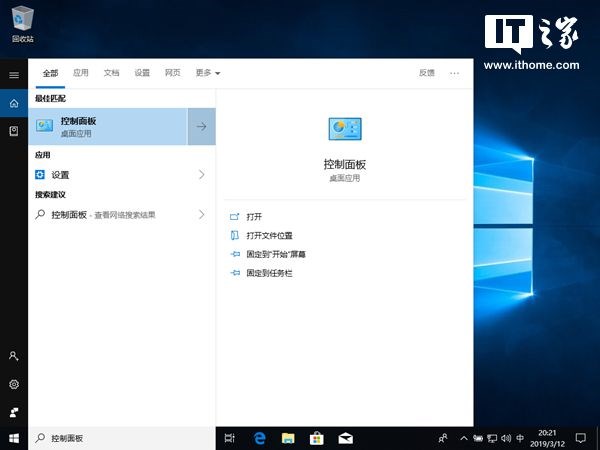This screenshot has width=600, height=450.
Task: Select 控制面板 best match result
Action: [108, 127]
